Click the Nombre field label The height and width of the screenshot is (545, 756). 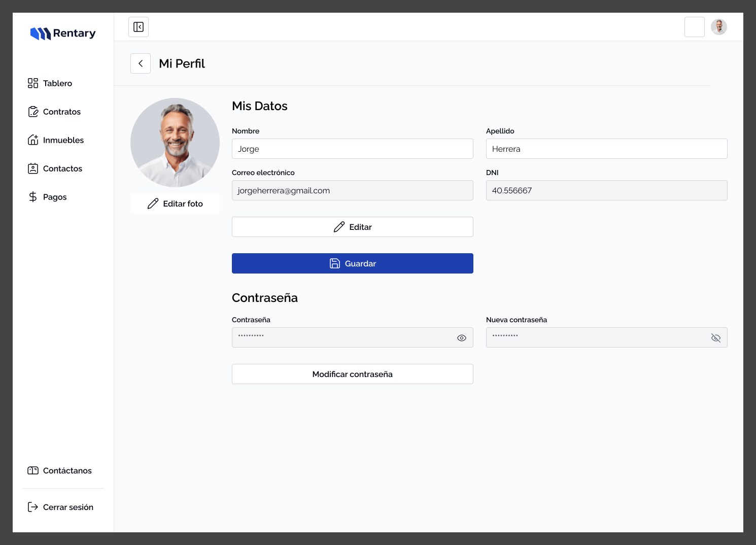246,131
